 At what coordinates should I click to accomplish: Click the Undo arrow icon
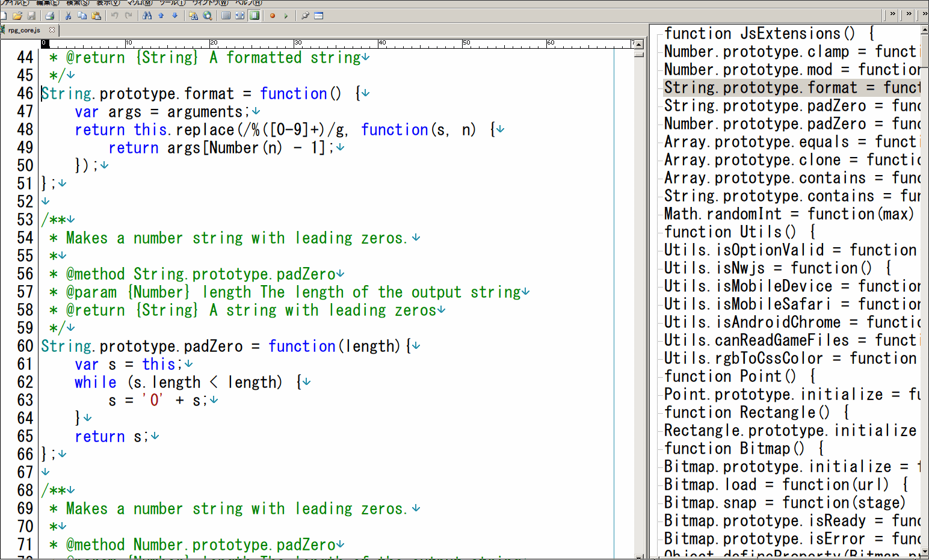click(114, 16)
